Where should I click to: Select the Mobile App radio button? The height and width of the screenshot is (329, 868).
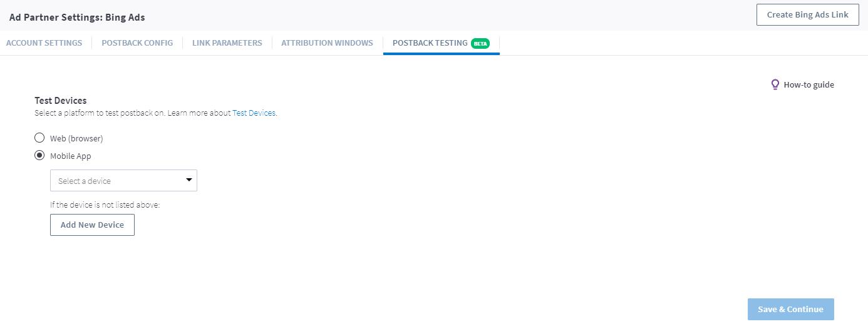39,156
